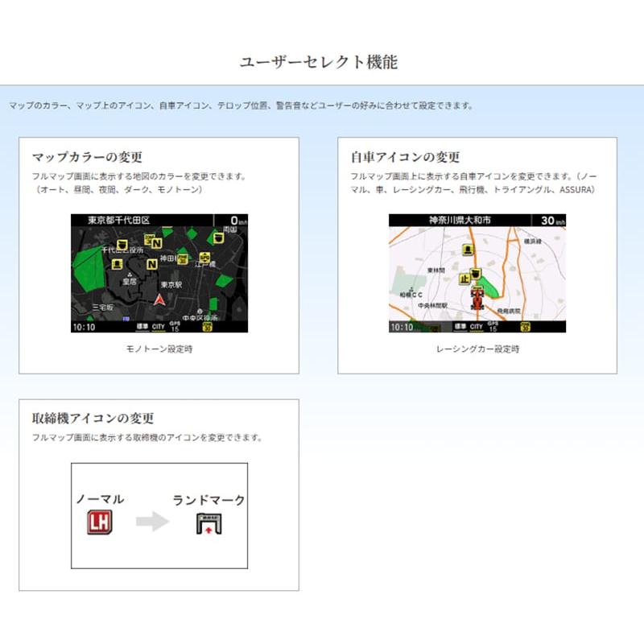Screen dimensions: 644x644
Task: Click the yellow 止 stop icon on map
Action: coord(464,279)
